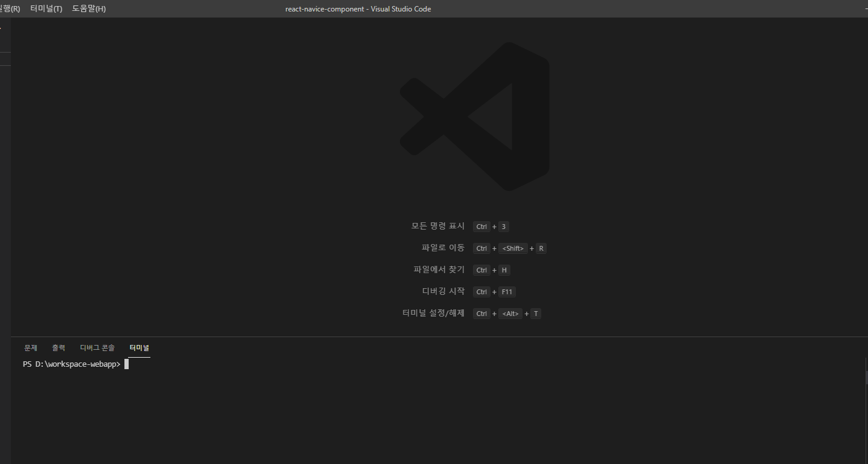This screenshot has height=464, width=868.
Task: Switch to the 디버그 콘솔 panel tab
Action: pyautogui.click(x=97, y=348)
